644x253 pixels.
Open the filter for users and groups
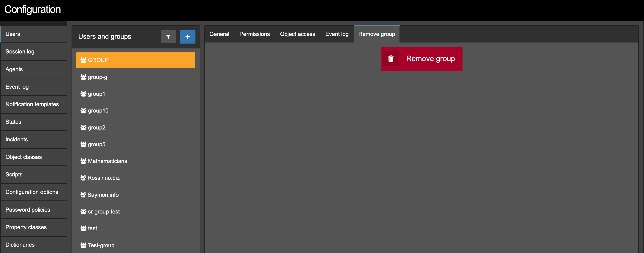pos(168,37)
